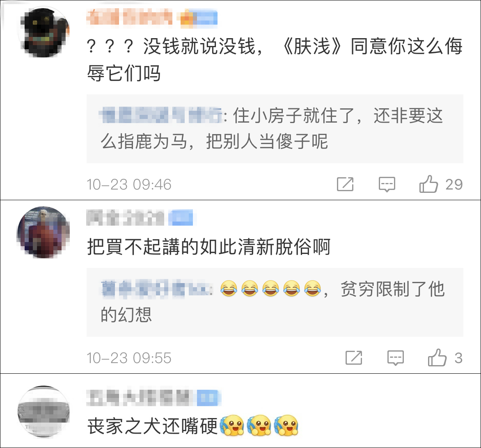The image size is (481, 448).
Task: Open the blurred username in the emoji reply
Action: tap(156, 289)
